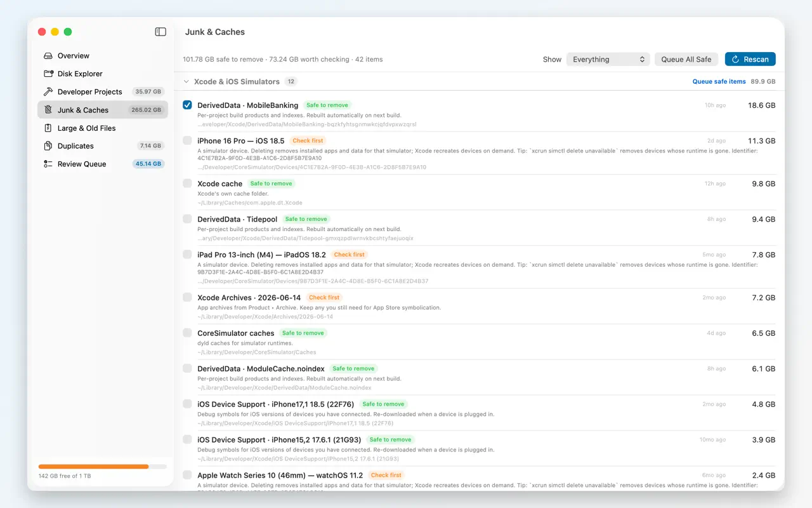Go to Review Queue in sidebar
812x508 pixels.
103,164
